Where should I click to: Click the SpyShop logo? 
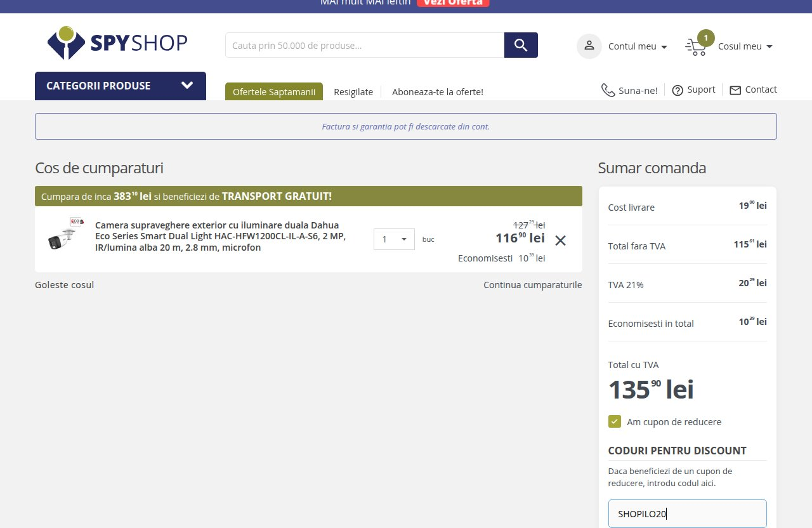[x=117, y=43]
